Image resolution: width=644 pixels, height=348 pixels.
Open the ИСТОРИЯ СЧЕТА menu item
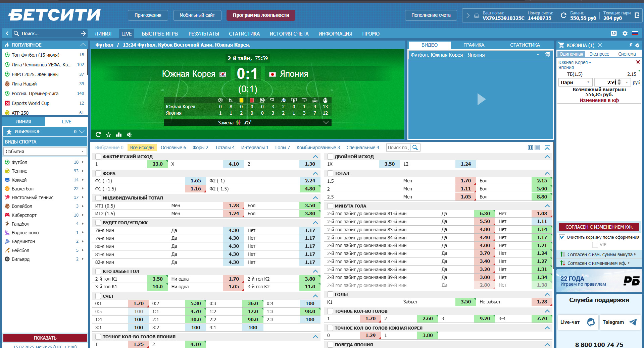click(x=289, y=34)
